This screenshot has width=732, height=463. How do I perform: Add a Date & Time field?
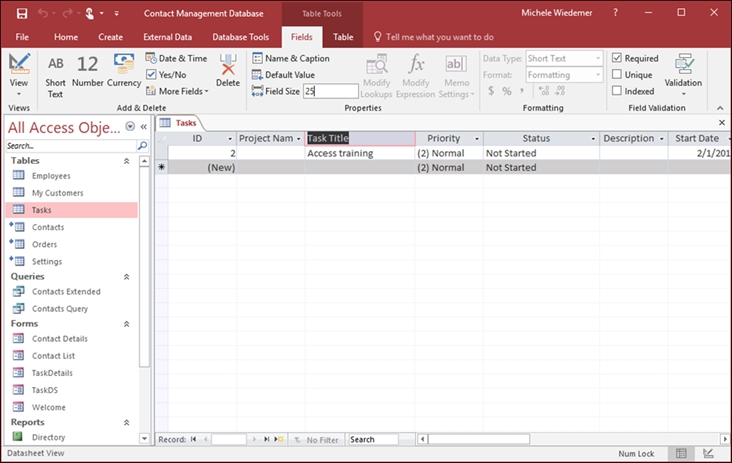176,58
